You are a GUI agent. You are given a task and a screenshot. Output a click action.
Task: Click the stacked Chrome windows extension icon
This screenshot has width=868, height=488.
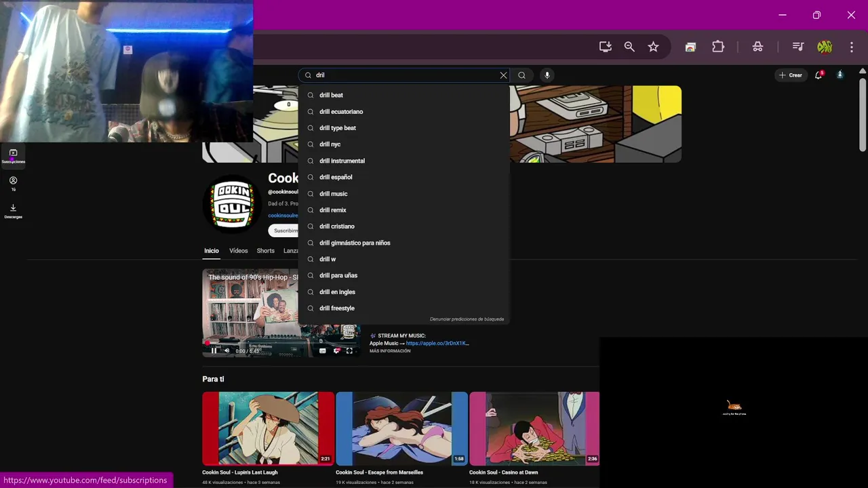[690, 47]
